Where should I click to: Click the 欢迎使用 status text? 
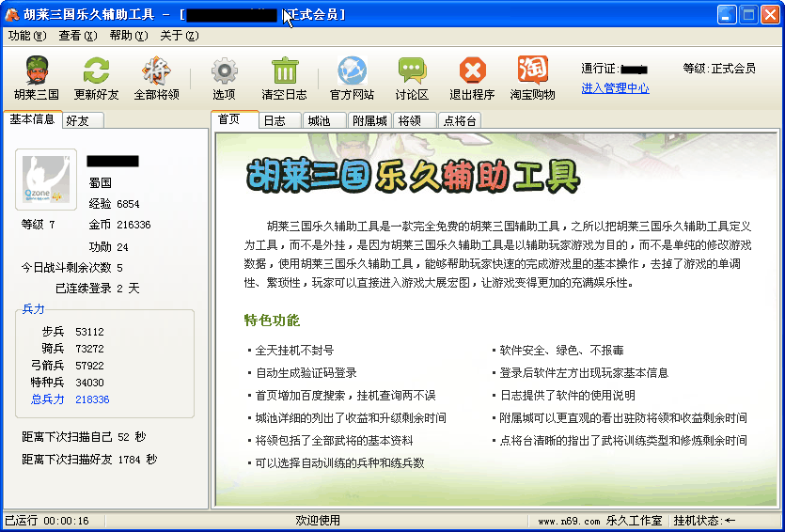pos(318,521)
